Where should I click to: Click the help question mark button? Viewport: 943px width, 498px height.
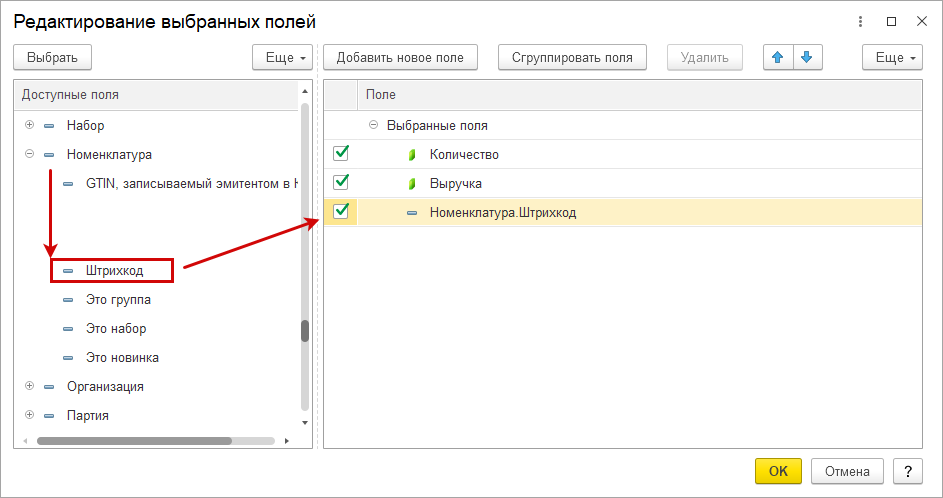click(907, 471)
